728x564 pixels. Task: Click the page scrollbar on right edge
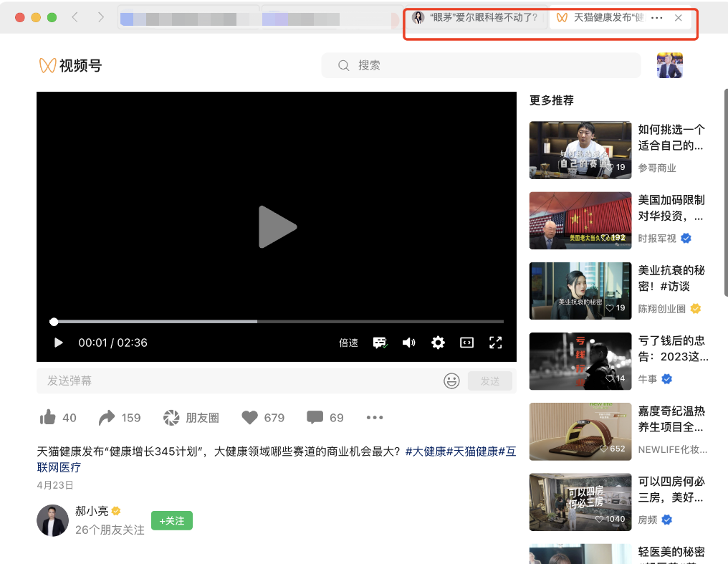pyautogui.click(x=726, y=192)
